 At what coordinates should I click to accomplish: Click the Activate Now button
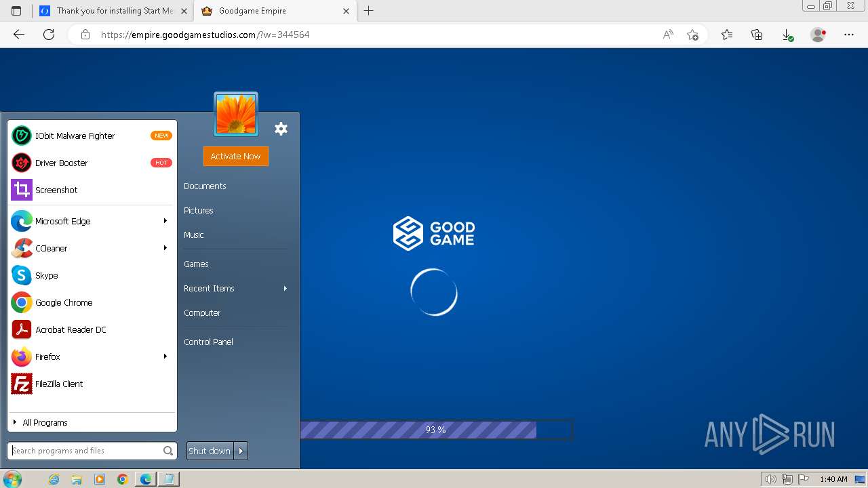click(x=236, y=157)
